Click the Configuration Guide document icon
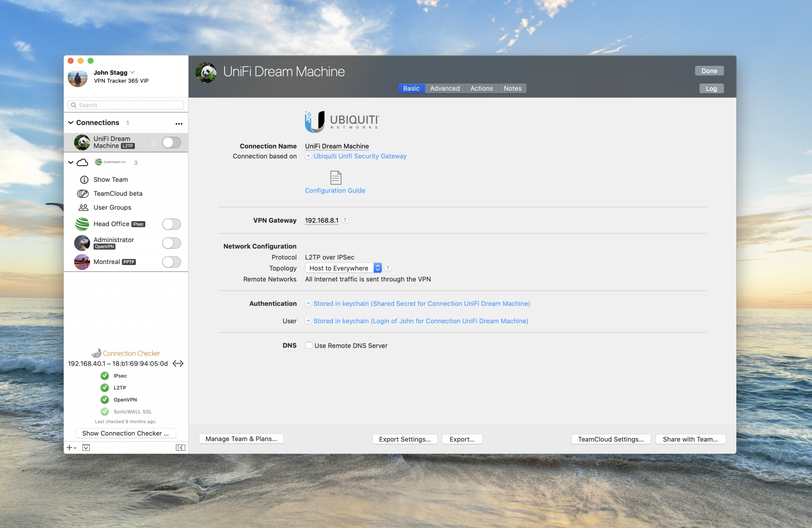 (x=335, y=178)
